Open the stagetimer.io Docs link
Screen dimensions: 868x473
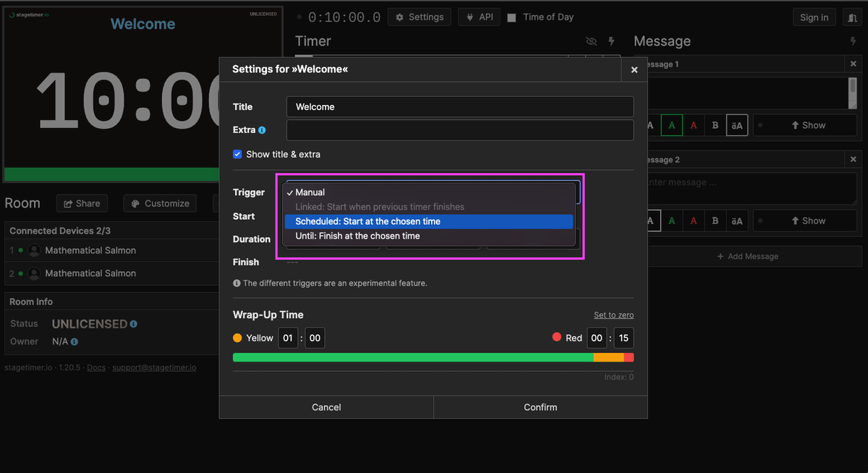(x=96, y=367)
